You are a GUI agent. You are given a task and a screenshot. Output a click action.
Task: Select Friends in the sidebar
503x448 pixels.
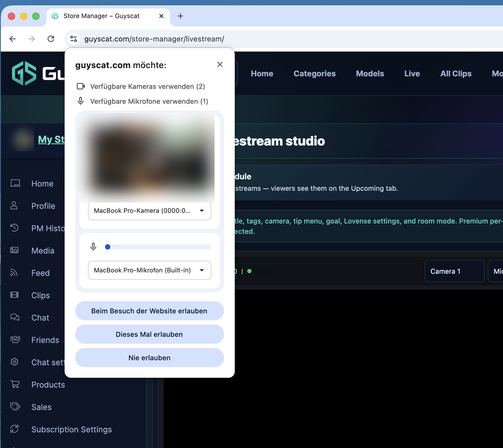[x=45, y=340]
